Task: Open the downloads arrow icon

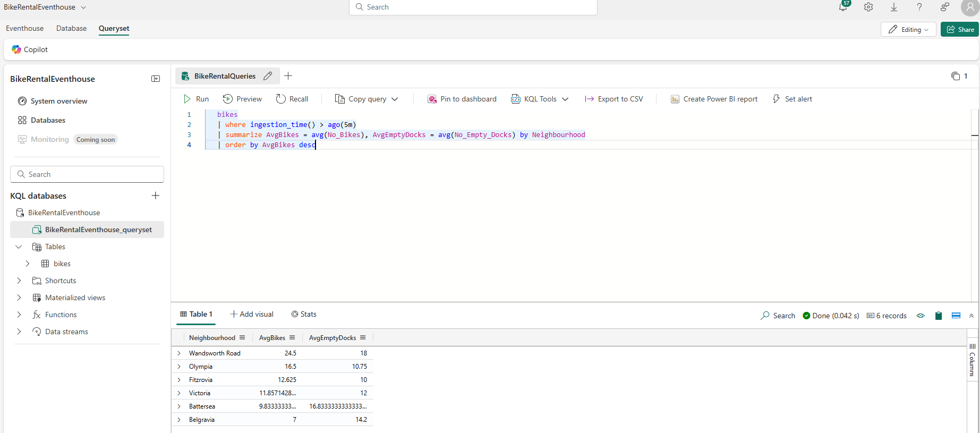Action: pyautogui.click(x=894, y=7)
